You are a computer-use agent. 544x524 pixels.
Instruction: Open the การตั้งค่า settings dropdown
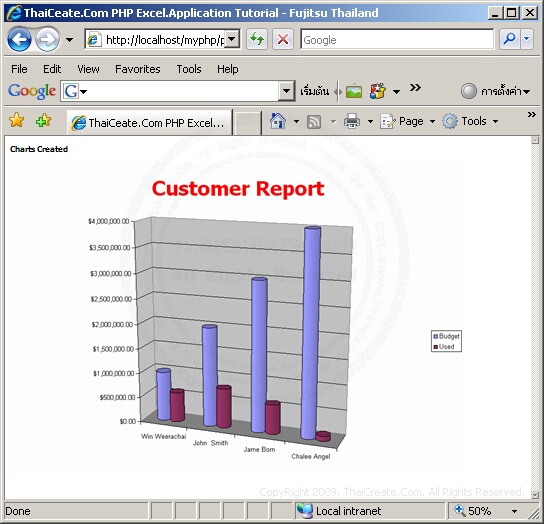click(505, 91)
